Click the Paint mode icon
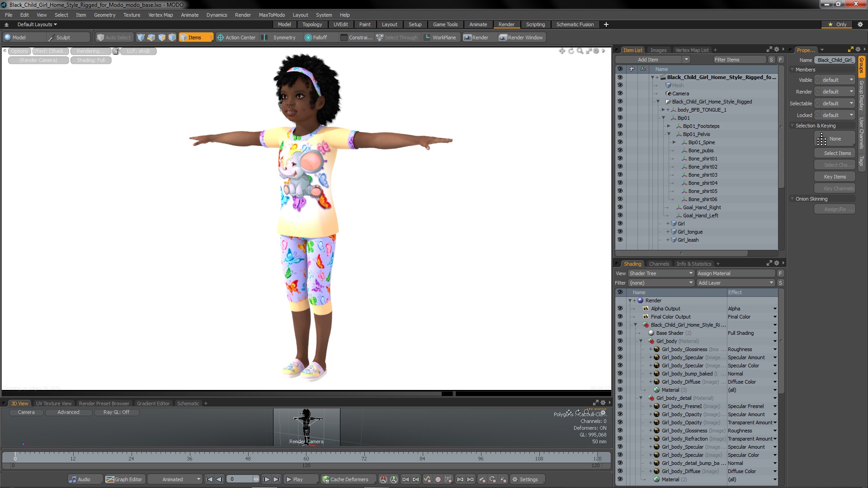The height and width of the screenshot is (488, 868). [x=364, y=24]
